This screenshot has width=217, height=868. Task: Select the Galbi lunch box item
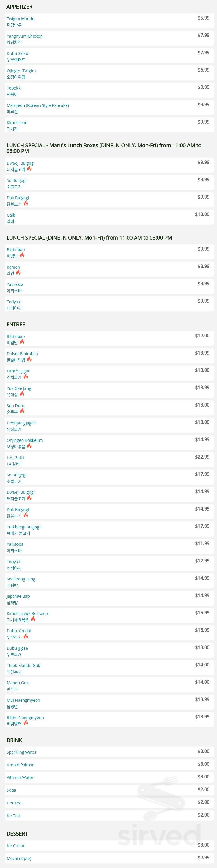(x=109, y=217)
